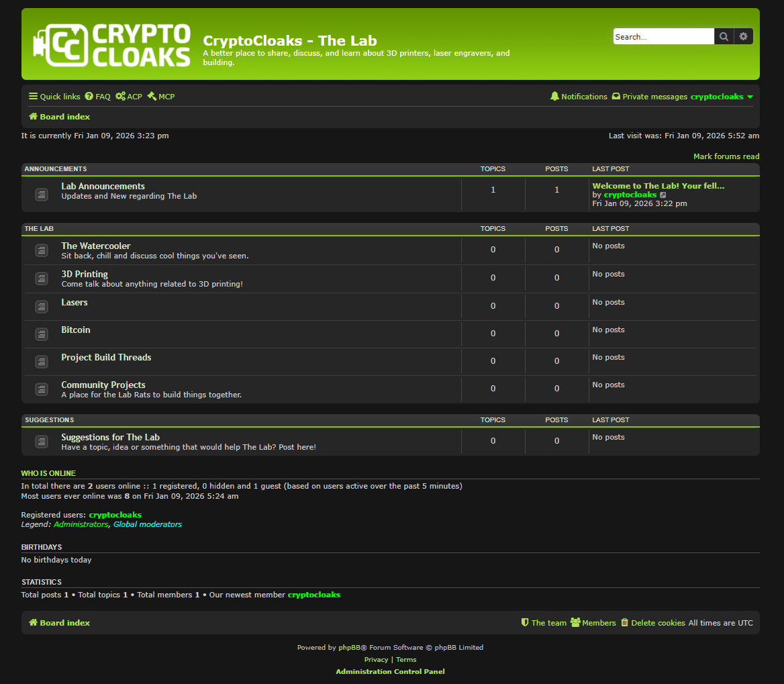
Task: Open the Lasers forum
Action: (x=74, y=302)
